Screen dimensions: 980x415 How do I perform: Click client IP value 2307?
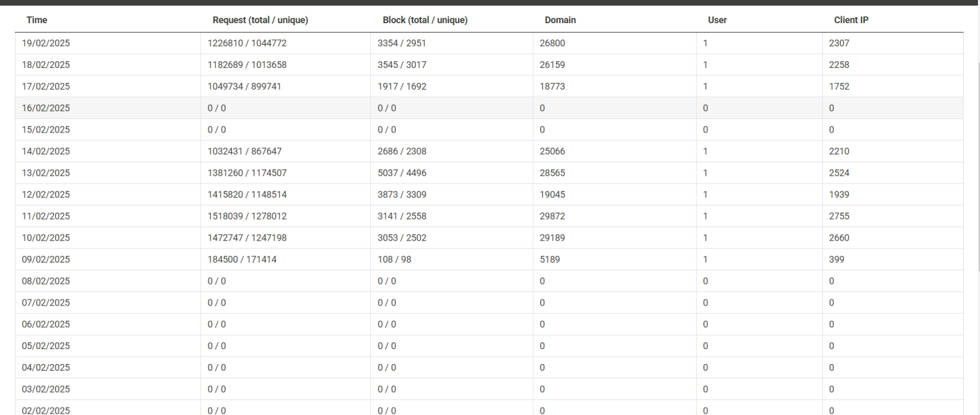coord(838,43)
